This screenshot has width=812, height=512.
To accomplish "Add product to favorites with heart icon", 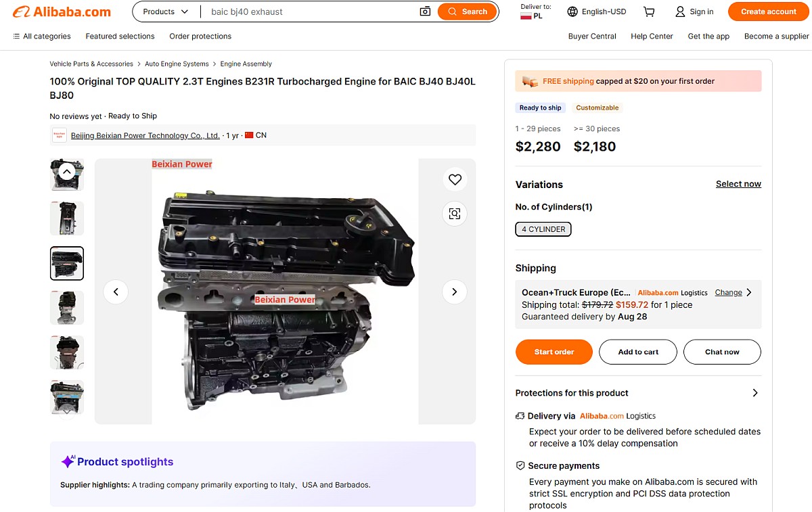I will point(455,179).
